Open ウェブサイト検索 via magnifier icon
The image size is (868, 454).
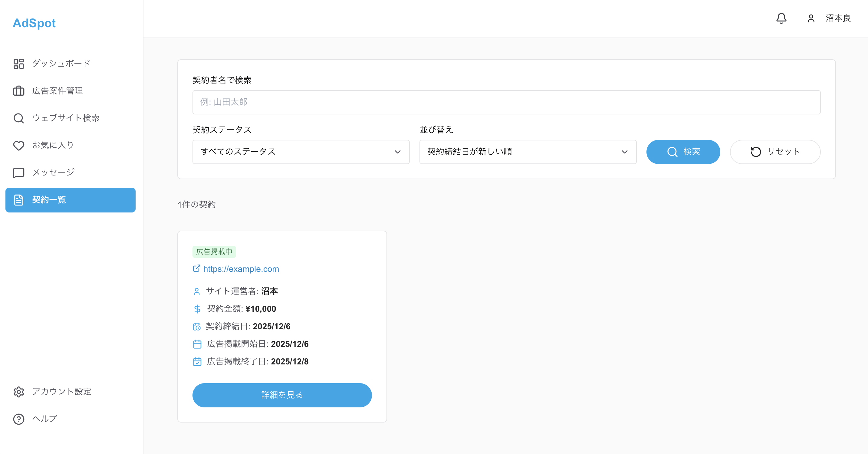(18, 118)
